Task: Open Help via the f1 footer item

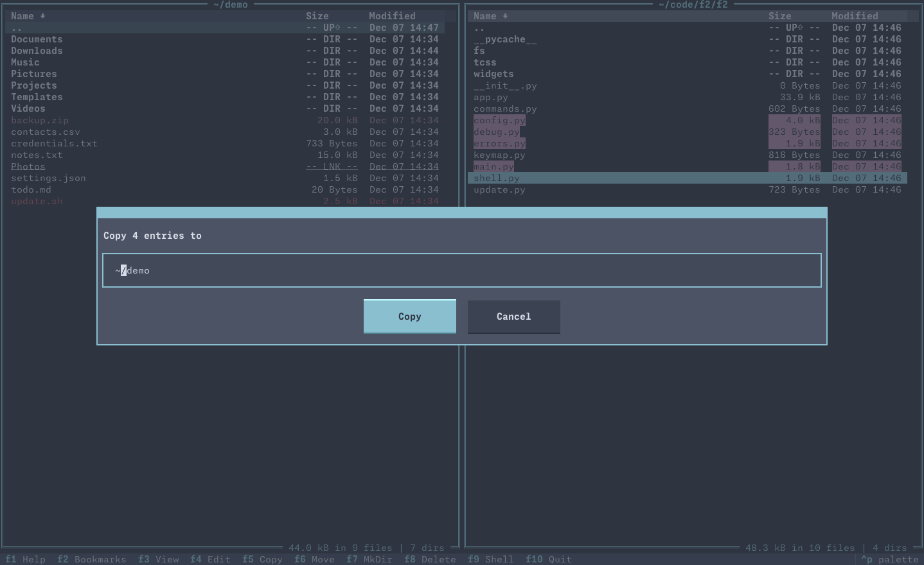Action: [25, 559]
